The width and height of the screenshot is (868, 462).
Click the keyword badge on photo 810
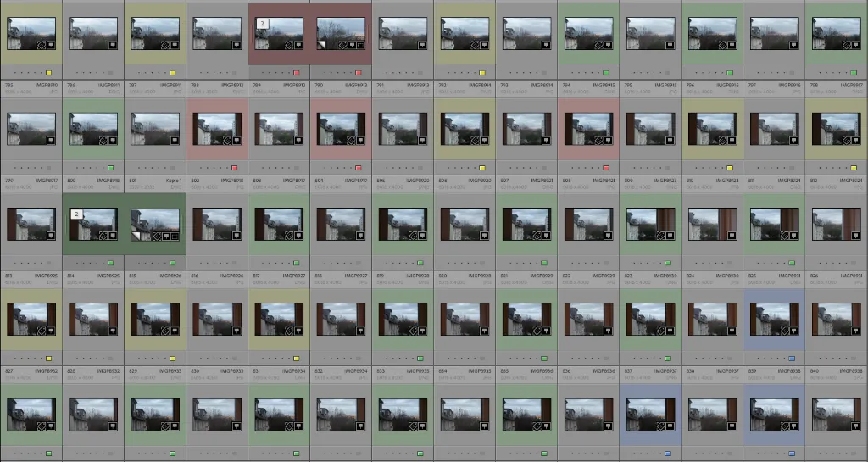(732, 236)
